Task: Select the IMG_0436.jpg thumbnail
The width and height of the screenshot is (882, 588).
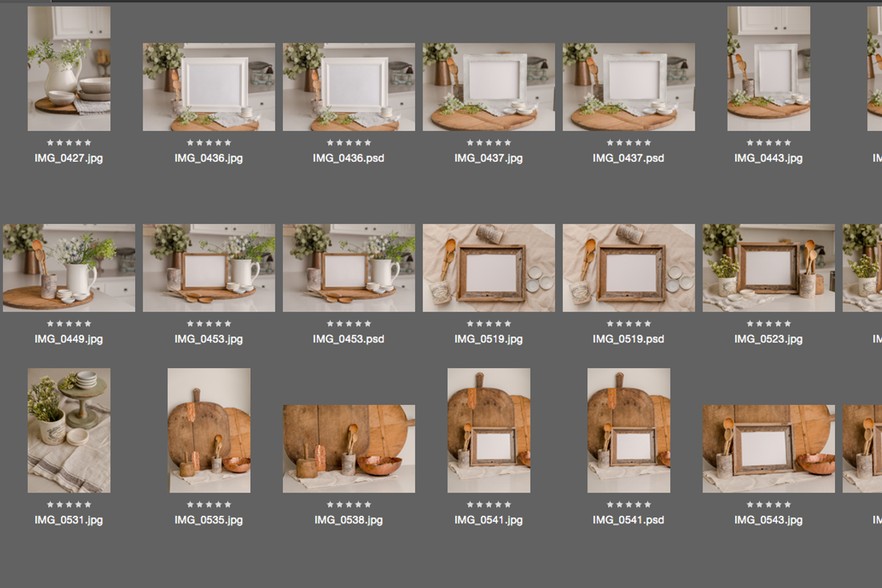Action: pos(209,87)
